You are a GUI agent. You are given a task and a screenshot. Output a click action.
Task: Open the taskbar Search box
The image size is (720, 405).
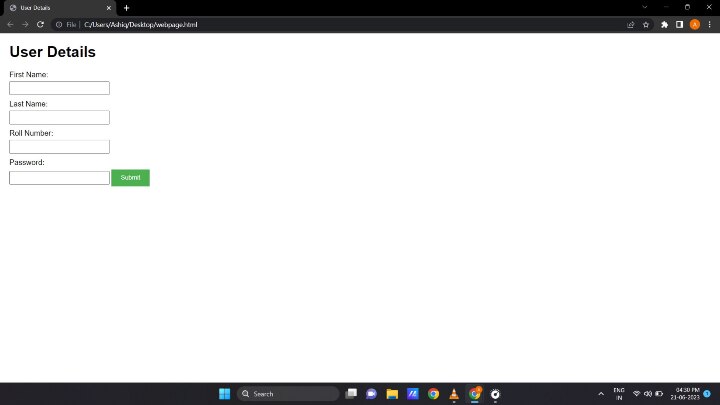click(288, 394)
